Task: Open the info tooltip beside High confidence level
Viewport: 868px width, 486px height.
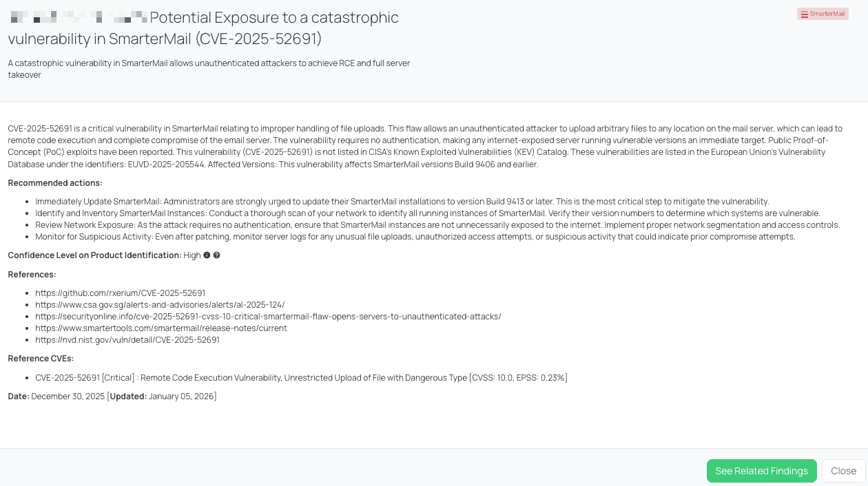Action: tap(207, 255)
